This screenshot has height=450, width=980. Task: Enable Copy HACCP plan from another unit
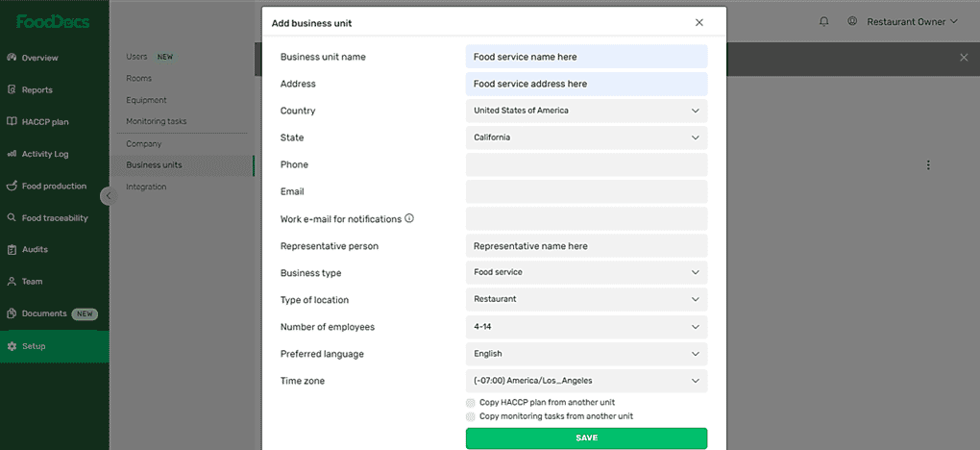coord(471,402)
